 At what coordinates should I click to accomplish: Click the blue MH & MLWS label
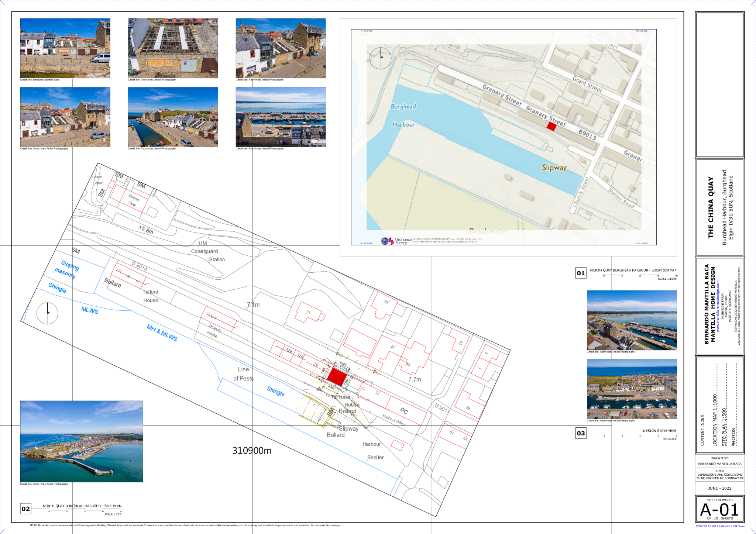[x=162, y=333]
